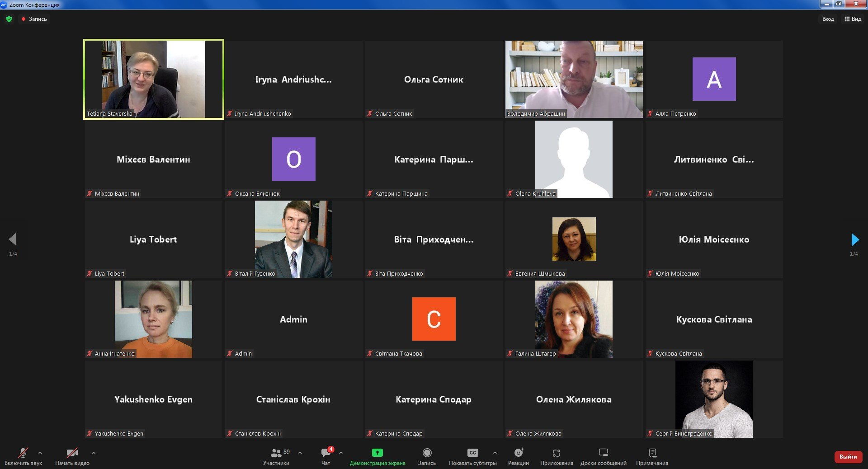Open the Whiteboards icon
Viewport: 868px width, 469px height.
(603, 453)
